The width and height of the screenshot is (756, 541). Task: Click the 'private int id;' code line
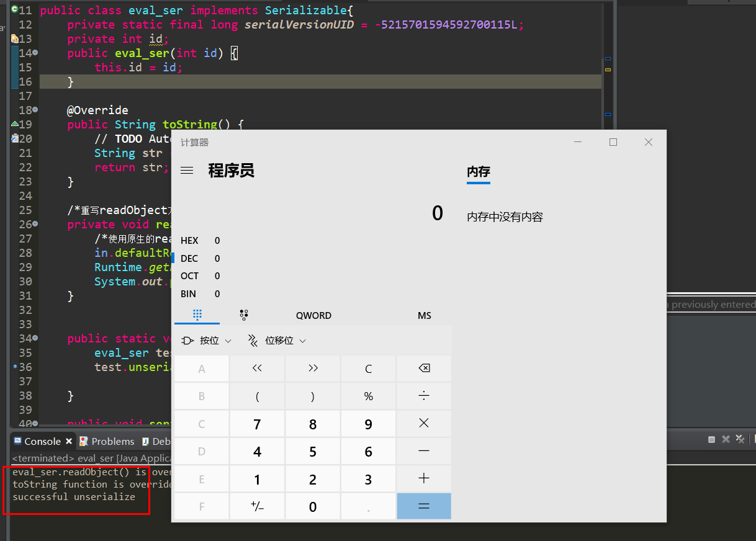pyautogui.click(x=118, y=39)
